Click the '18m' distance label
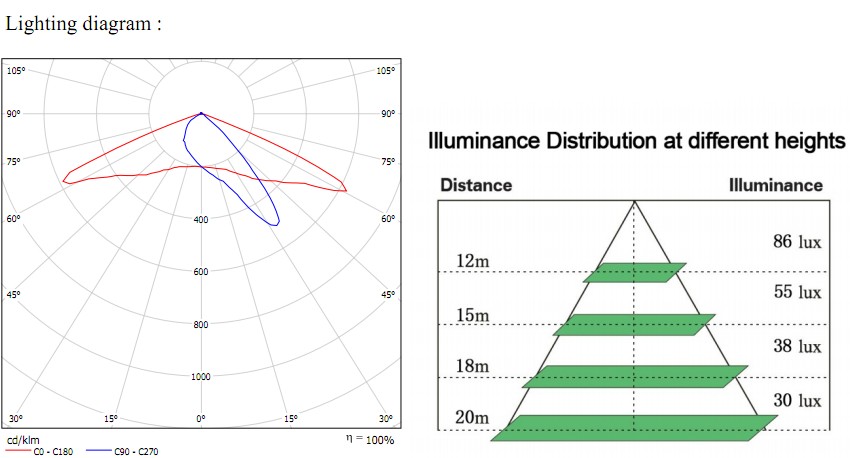The width and height of the screenshot is (850, 458). point(473,366)
